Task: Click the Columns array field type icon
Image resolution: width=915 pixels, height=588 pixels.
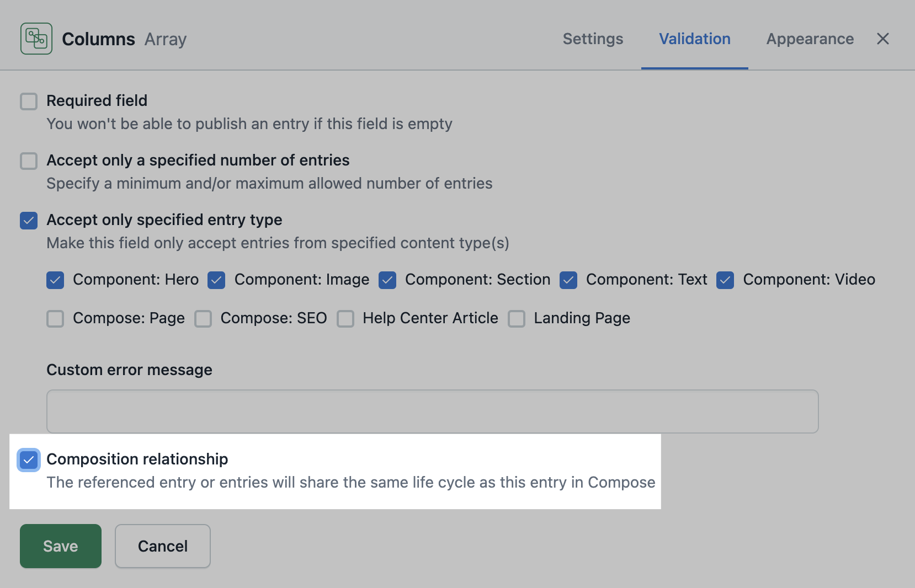Action: click(x=35, y=38)
